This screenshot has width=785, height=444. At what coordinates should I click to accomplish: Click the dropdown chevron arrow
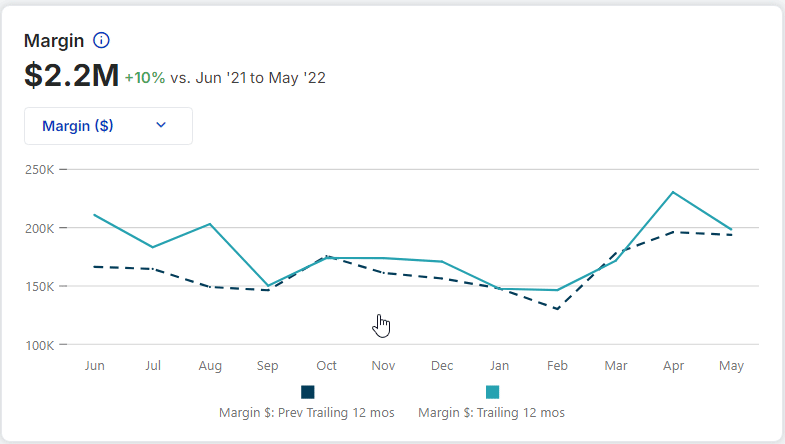[x=161, y=125]
